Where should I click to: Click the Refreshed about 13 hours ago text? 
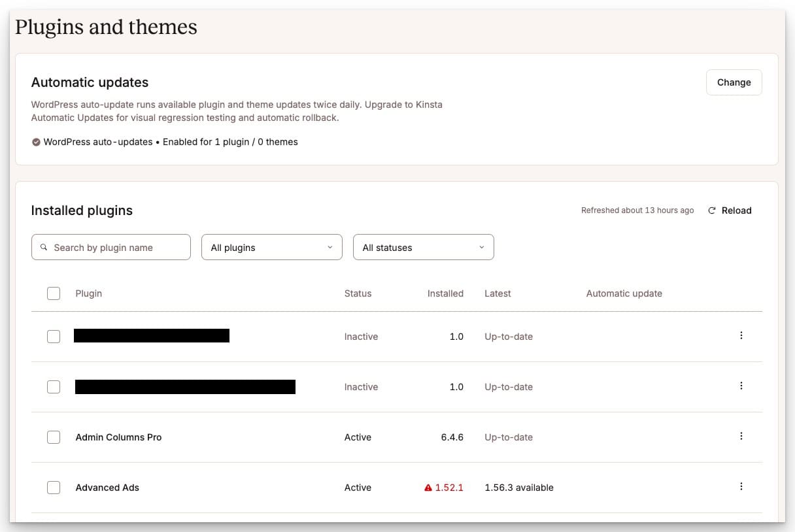[x=637, y=210]
